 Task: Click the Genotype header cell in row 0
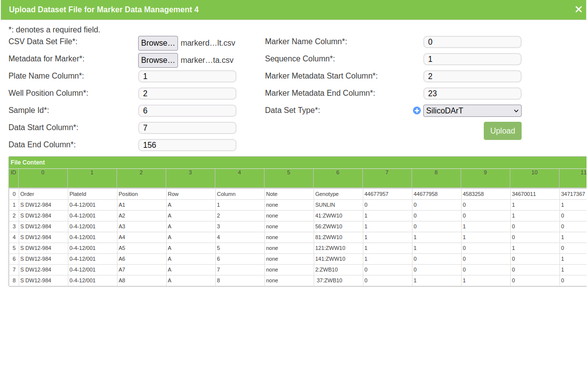click(327, 194)
